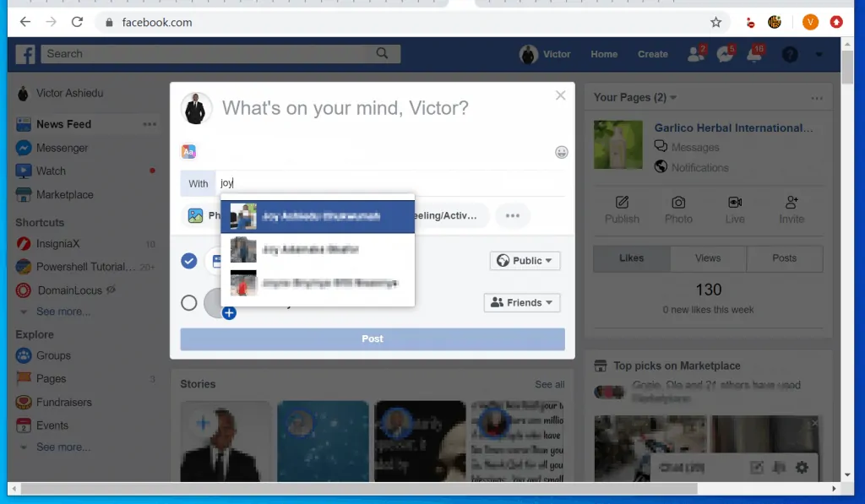Screen dimensions: 865x504
Task: Reload the page
Action: click(77, 22)
